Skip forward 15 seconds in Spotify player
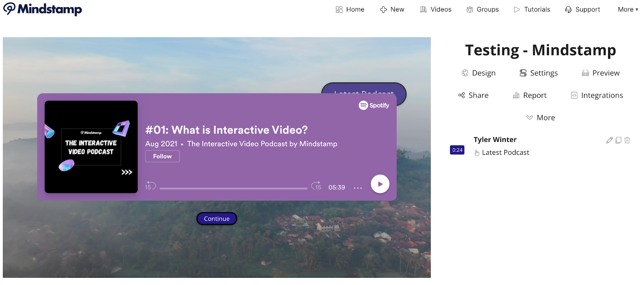The width and height of the screenshot is (644, 285). (316, 185)
